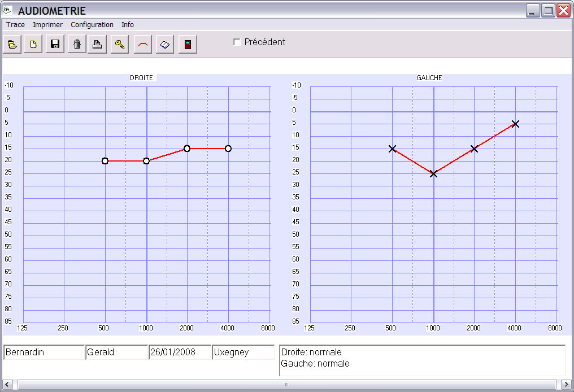Click the right arrow of horizontal scrollbar

coord(566,385)
